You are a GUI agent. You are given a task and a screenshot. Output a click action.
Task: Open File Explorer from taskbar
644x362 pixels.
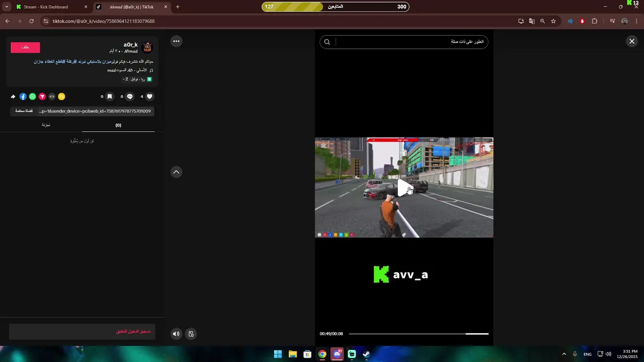[293, 354]
